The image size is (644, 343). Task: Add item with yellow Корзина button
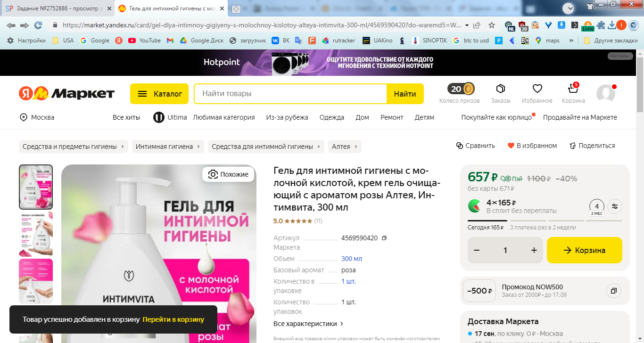[585, 250]
